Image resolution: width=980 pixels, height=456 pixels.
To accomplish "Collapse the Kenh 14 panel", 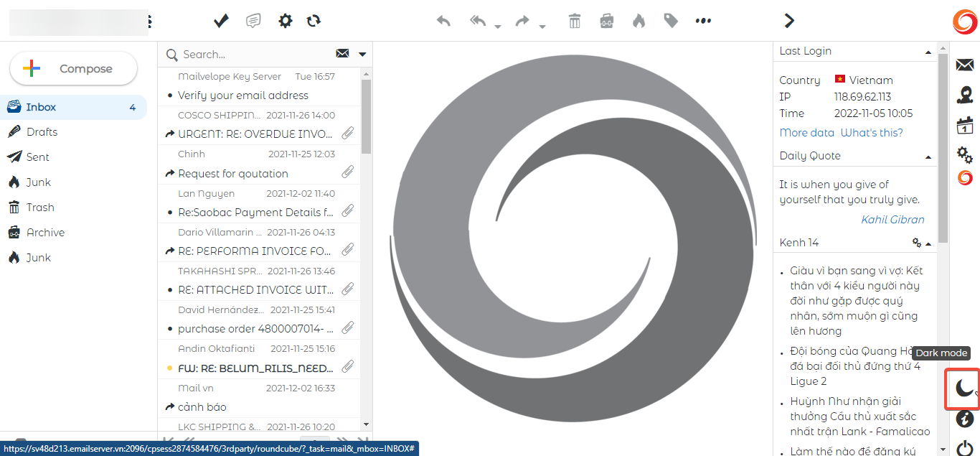I will point(928,244).
